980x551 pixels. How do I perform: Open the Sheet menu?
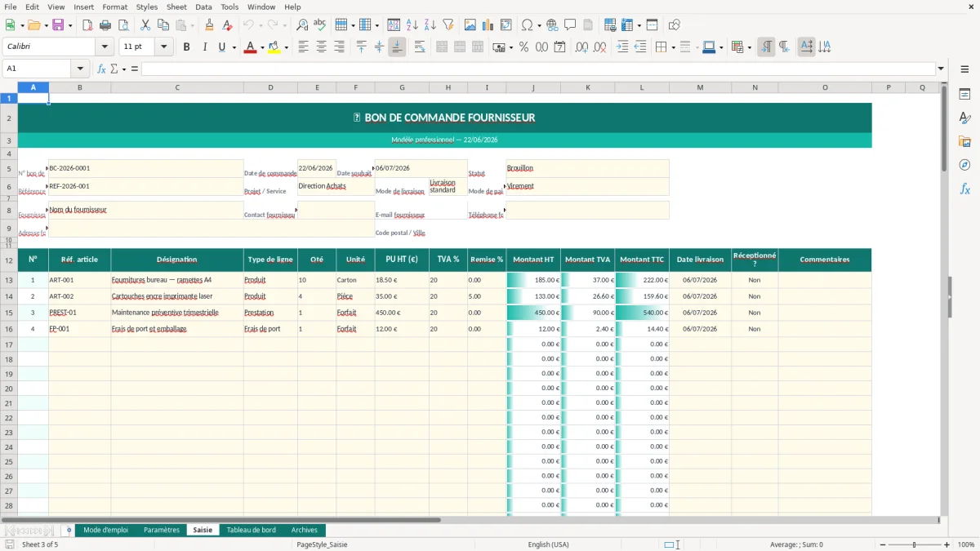point(176,7)
